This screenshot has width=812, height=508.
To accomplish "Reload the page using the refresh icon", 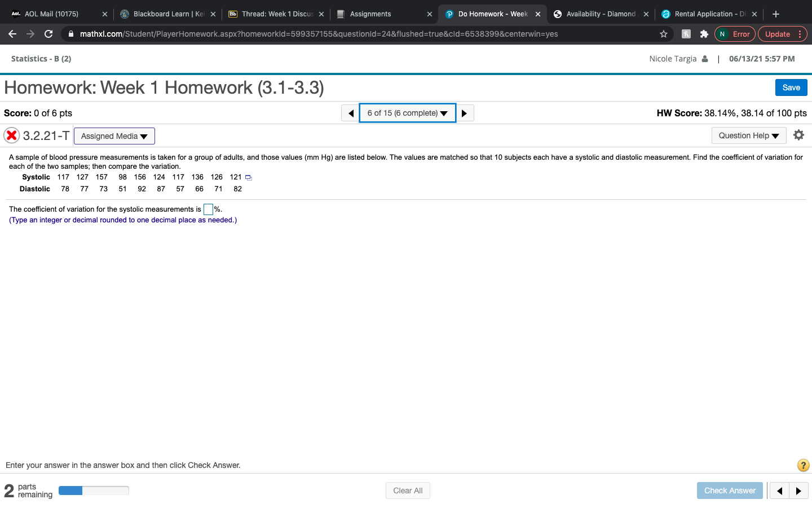I will tap(48, 34).
